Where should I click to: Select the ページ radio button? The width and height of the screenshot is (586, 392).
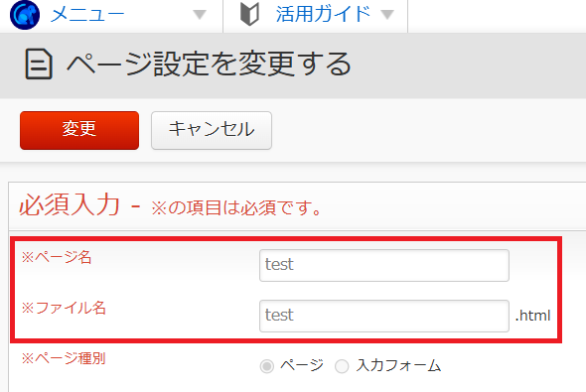pyautogui.click(x=267, y=366)
